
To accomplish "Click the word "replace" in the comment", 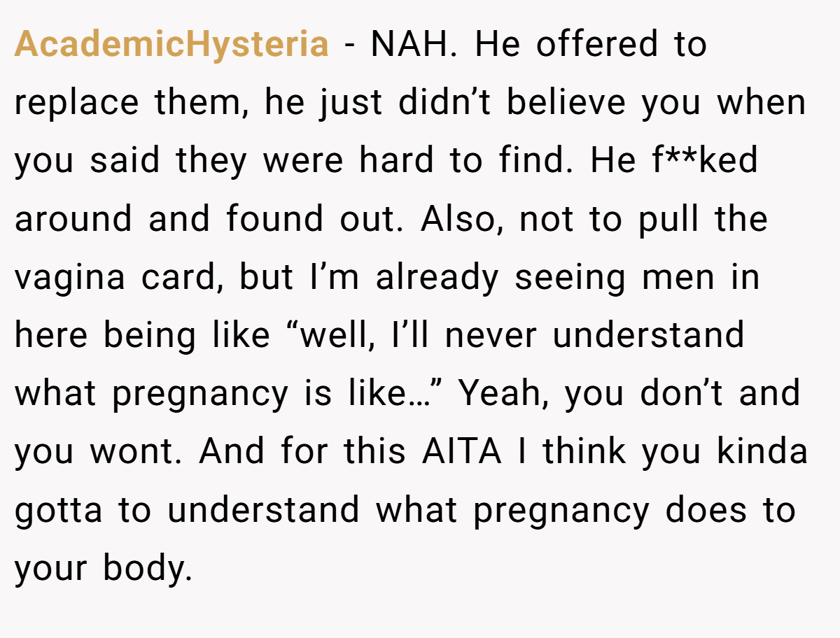I will (77, 104).
